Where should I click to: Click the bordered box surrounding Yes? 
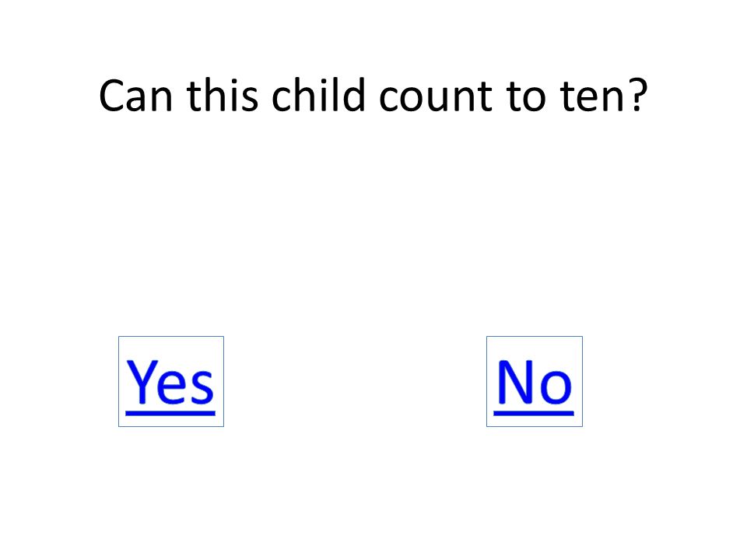tap(171, 381)
